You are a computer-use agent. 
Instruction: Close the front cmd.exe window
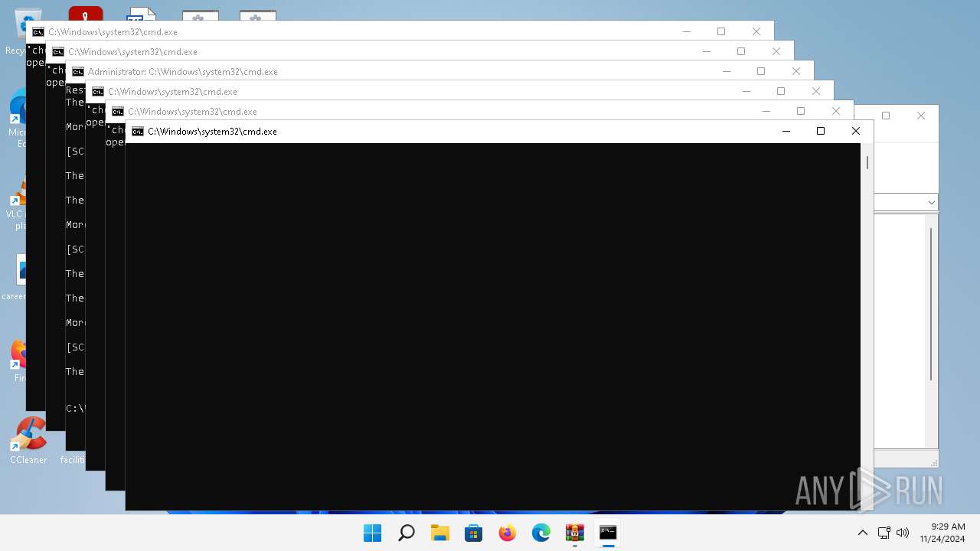pos(856,131)
